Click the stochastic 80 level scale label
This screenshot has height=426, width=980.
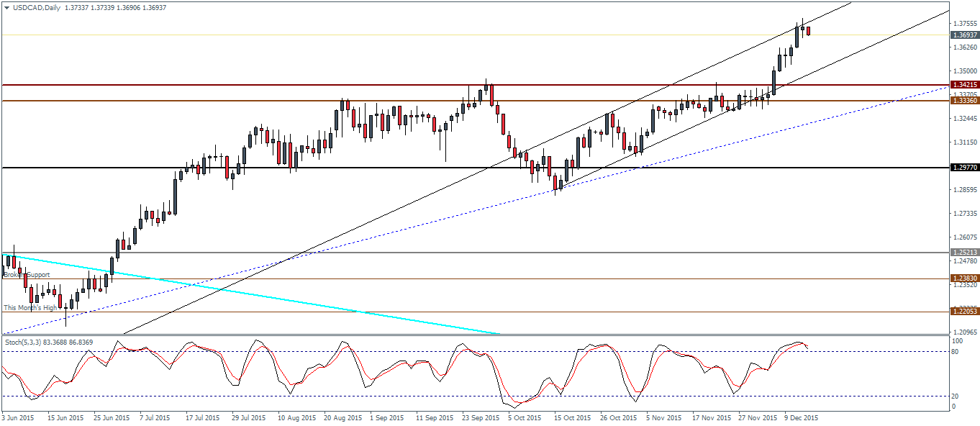click(x=953, y=351)
